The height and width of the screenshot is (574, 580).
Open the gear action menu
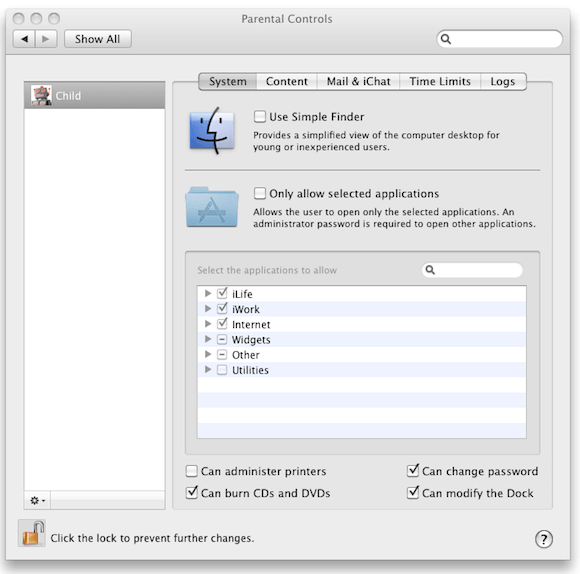click(37, 500)
